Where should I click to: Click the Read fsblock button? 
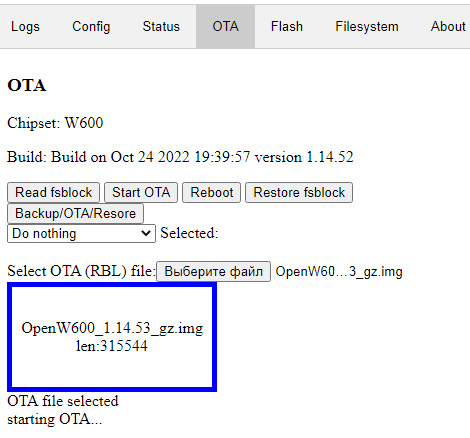tap(53, 192)
